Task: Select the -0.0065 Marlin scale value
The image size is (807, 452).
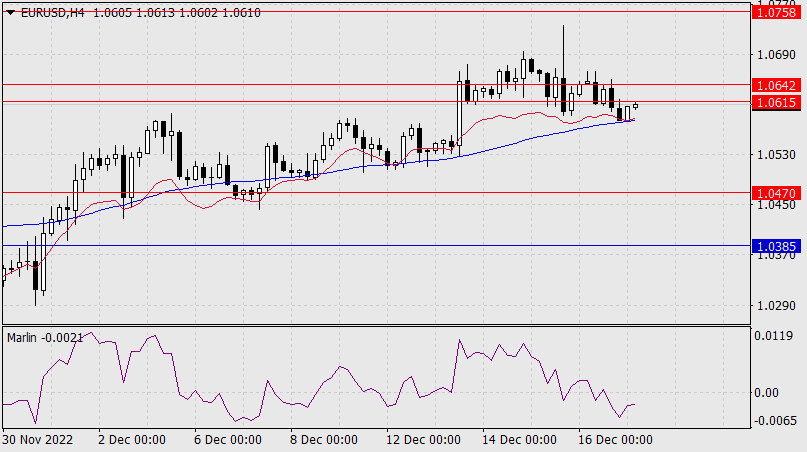Action: 775,421
